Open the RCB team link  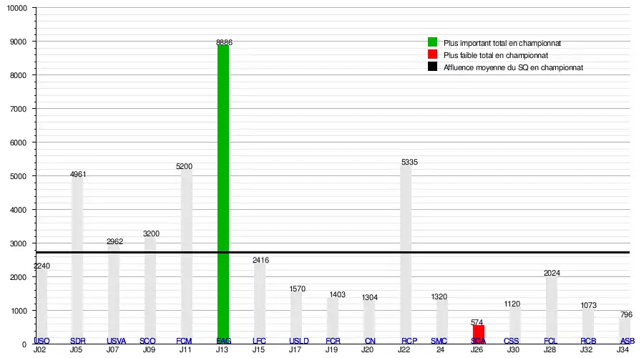click(x=588, y=341)
